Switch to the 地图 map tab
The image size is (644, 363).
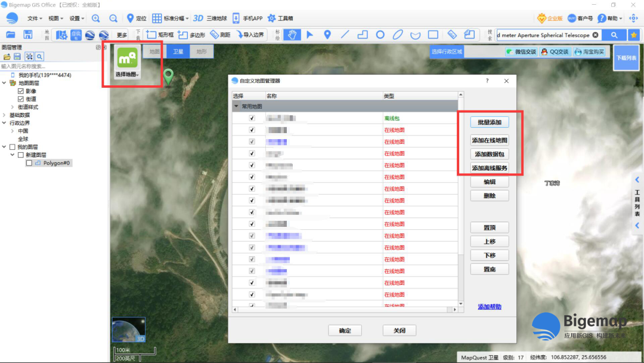(154, 51)
